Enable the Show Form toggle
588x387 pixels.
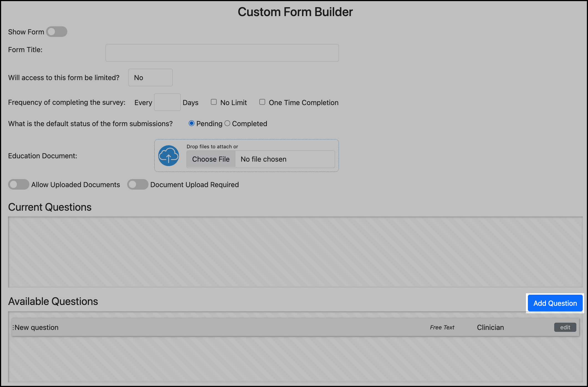click(57, 32)
